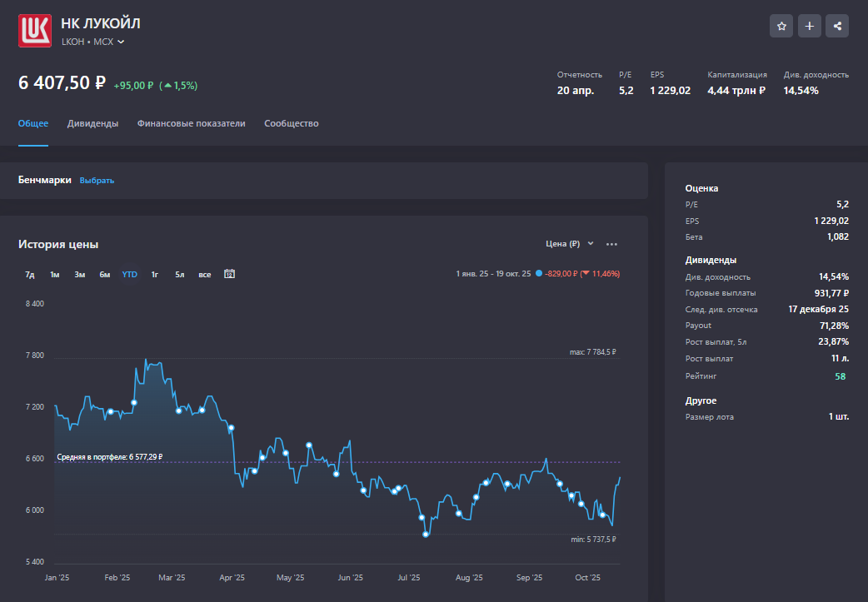Select the 7д time range

coord(30,274)
